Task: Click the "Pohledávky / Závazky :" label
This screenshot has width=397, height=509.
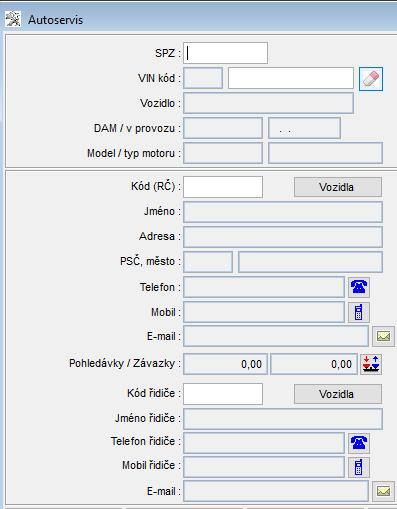Action: point(125,363)
